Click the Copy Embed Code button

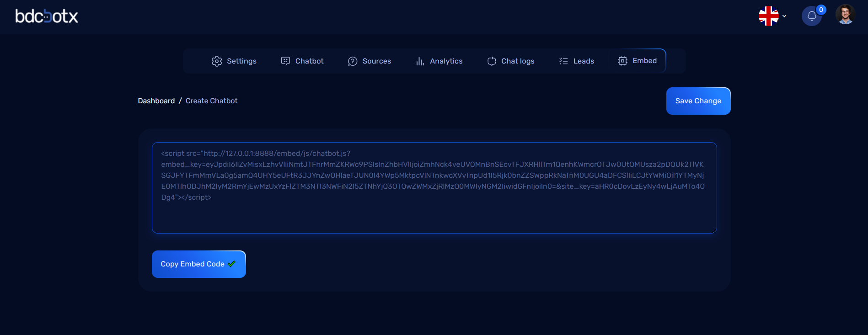[199, 264]
